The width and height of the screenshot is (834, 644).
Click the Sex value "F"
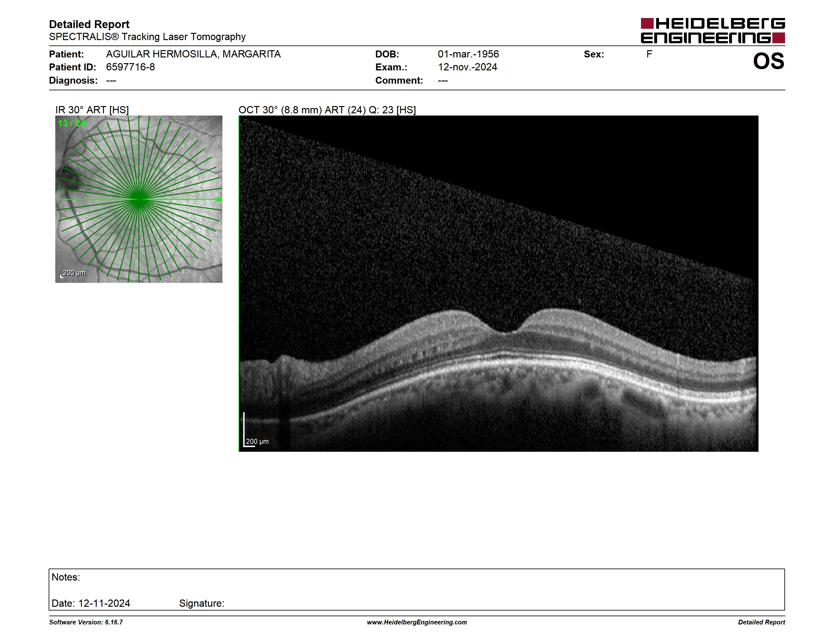(649, 54)
